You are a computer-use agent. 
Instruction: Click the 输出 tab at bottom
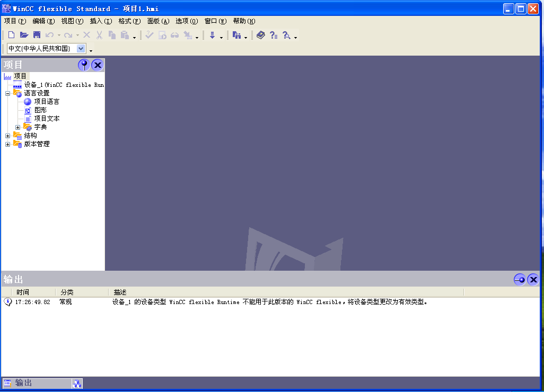37,383
